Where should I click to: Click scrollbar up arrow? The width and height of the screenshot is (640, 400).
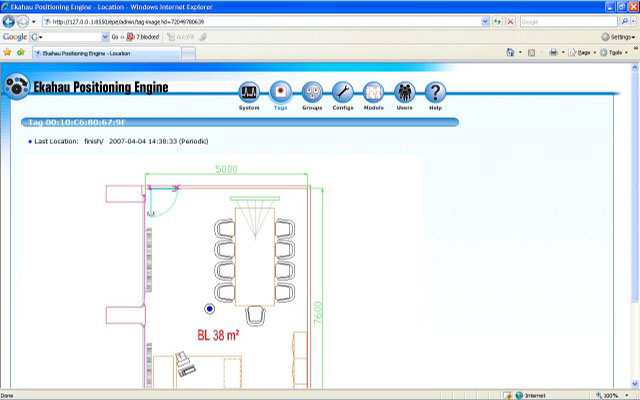(x=635, y=68)
